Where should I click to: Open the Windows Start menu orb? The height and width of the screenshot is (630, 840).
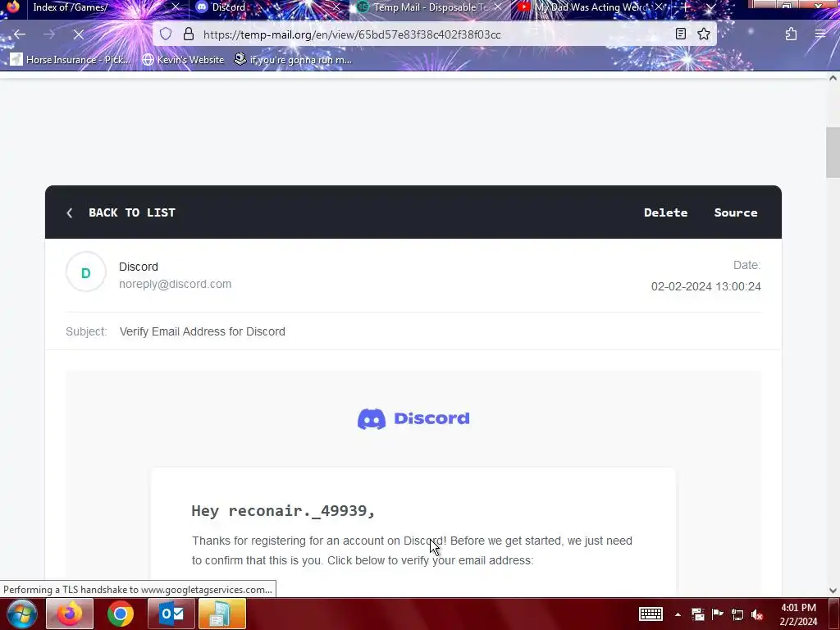pos(21,614)
